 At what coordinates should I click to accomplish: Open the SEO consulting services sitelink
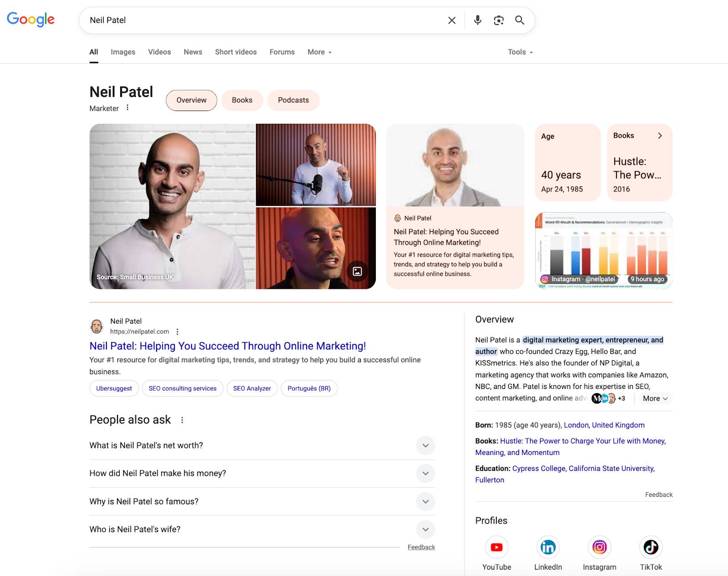[x=182, y=389]
